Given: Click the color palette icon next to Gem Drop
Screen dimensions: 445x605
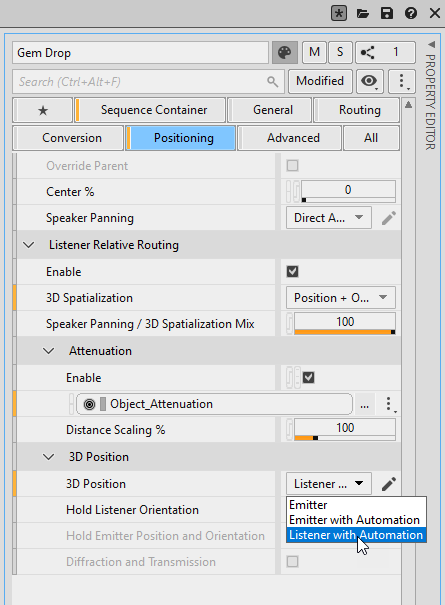Looking at the screenshot, I should click(284, 52).
